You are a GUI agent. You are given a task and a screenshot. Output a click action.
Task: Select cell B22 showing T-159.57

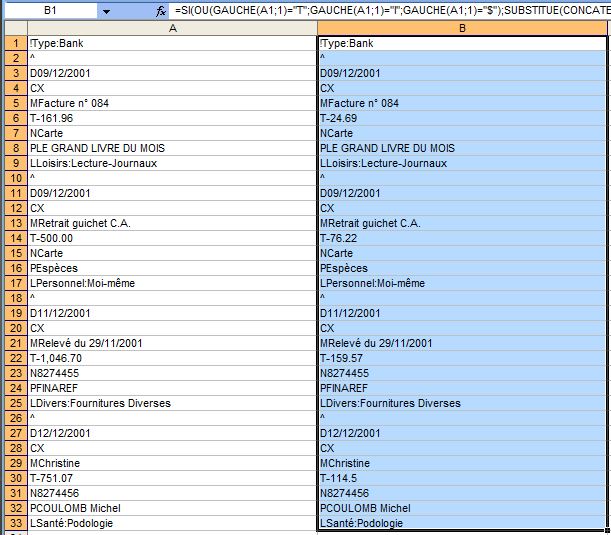click(462, 358)
